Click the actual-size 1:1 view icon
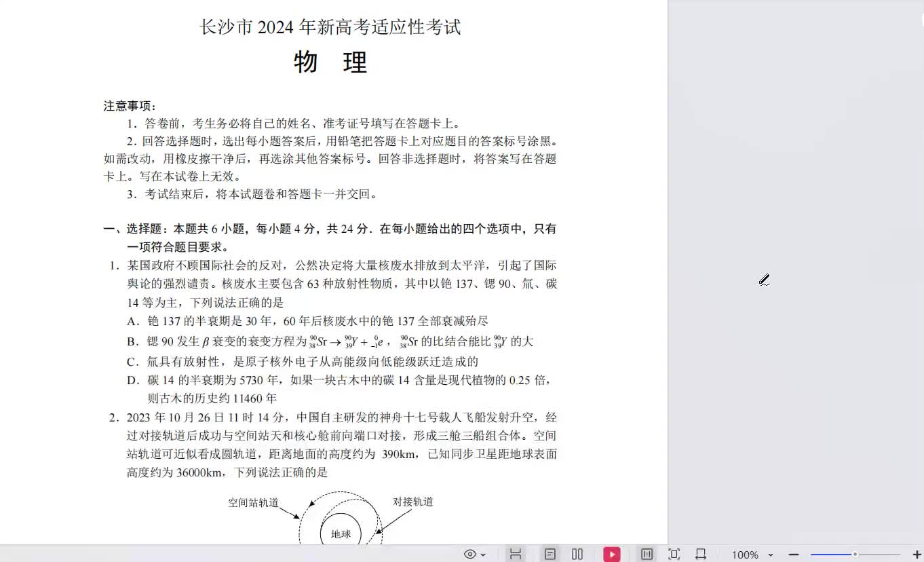The width and height of the screenshot is (924, 562). coord(647,555)
